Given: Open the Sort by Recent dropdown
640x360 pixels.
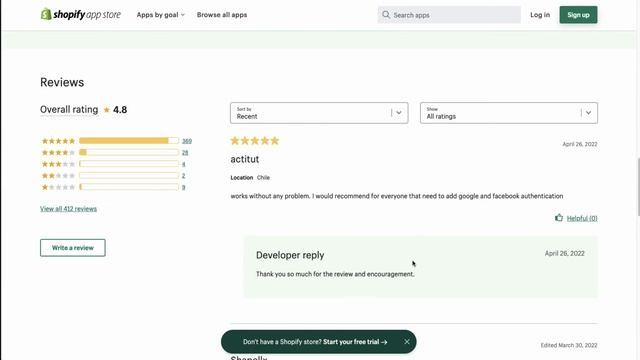Looking at the screenshot, I should (319, 113).
